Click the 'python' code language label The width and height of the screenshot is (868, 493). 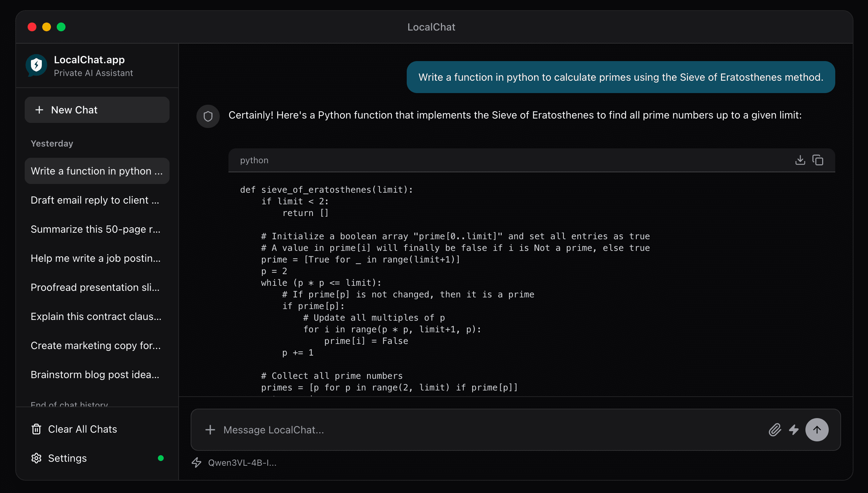(x=254, y=160)
